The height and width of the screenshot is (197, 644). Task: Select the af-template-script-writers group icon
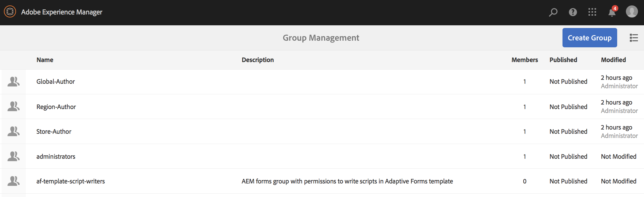pyautogui.click(x=14, y=181)
